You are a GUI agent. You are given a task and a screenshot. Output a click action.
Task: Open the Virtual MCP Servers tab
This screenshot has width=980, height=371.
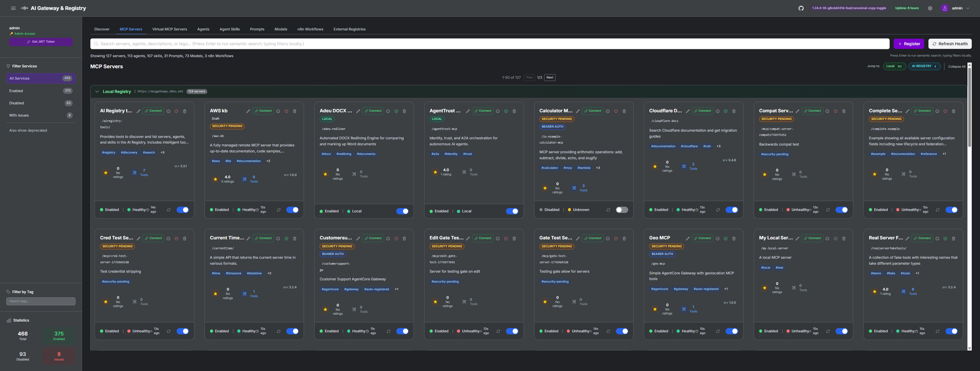170,29
